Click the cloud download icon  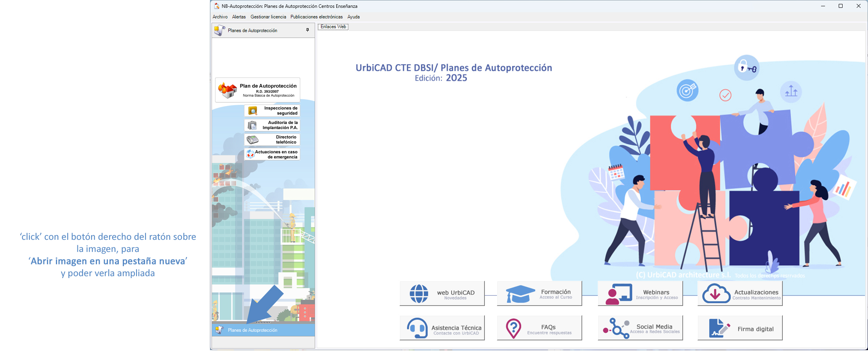pyautogui.click(x=716, y=293)
